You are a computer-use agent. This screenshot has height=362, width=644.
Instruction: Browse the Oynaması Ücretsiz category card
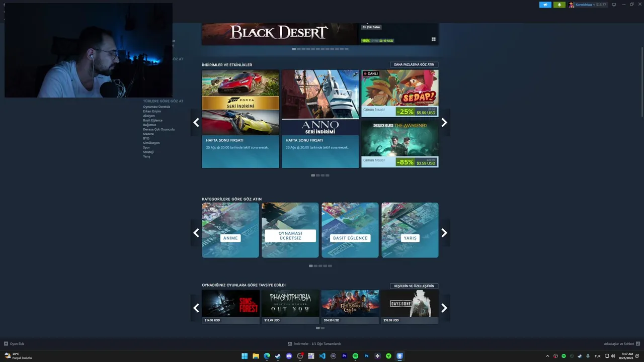(x=290, y=230)
